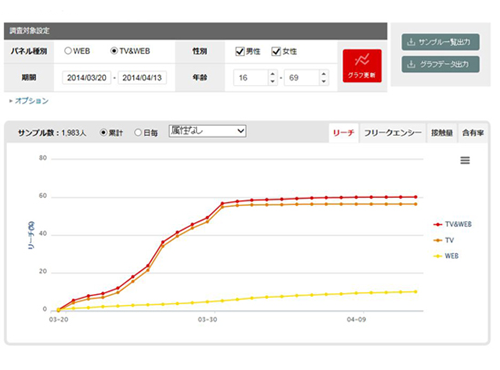This screenshot has width=500, height=370.
Task: Select the TV&WEB panel type radio button
Action: pos(114,51)
